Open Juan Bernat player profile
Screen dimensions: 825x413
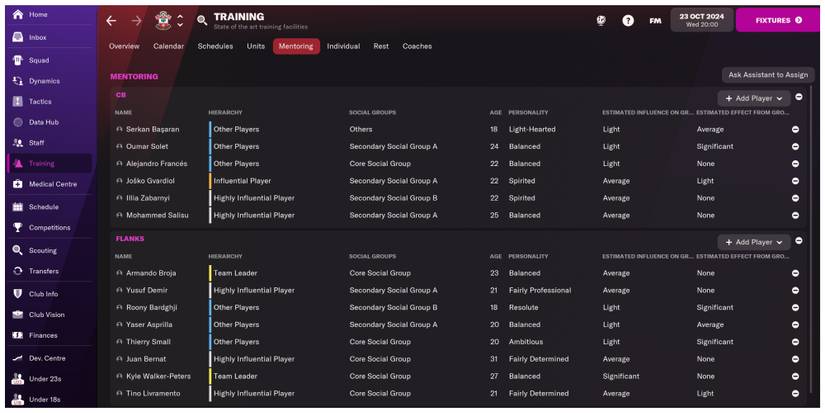click(146, 359)
